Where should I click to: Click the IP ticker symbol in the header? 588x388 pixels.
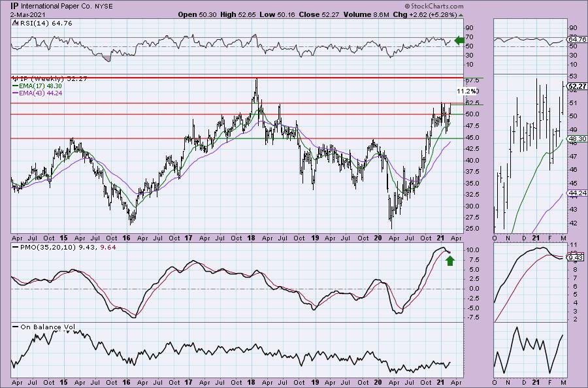pyautogui.click(x=14, y=6)
